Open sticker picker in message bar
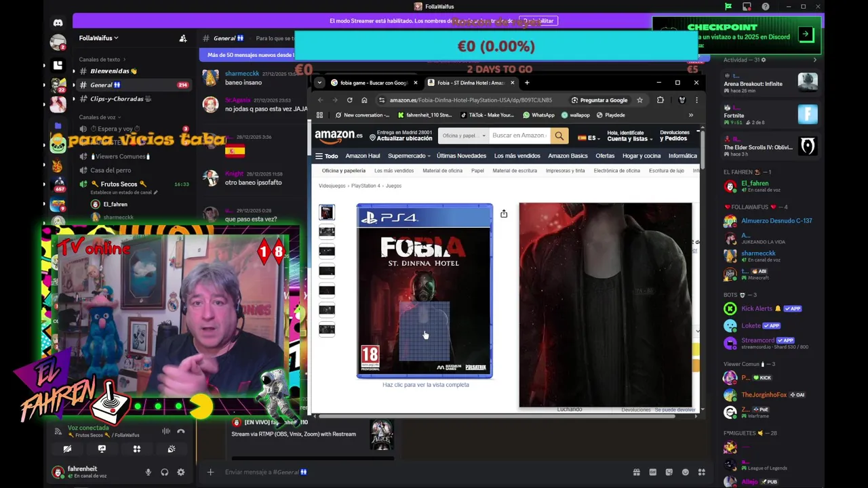The image size is (868, 488). pos(669,472)
